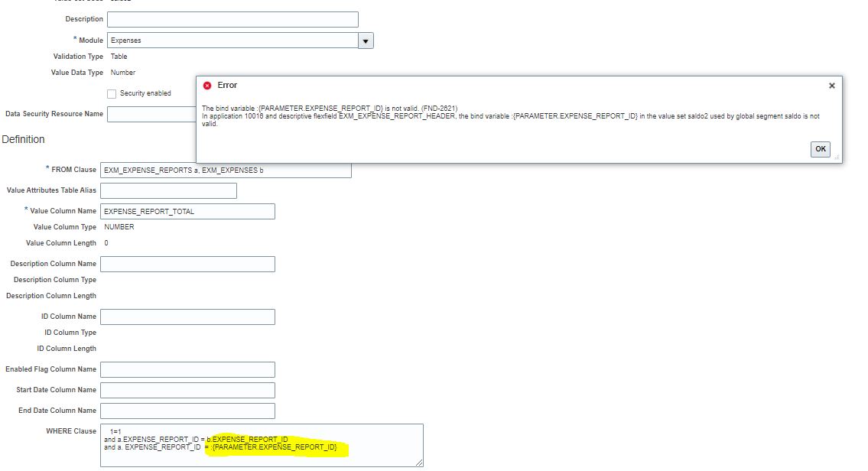The height and width of the screenshot is (471, 868).
Task: Click the red error icon in the dialog
Action: click(207, 85)
